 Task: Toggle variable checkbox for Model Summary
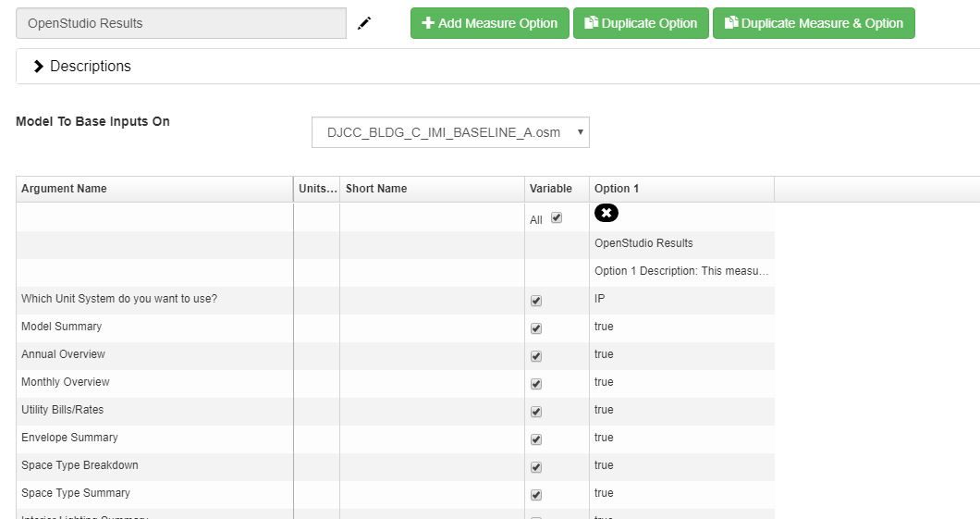click(x=536, y=328)
